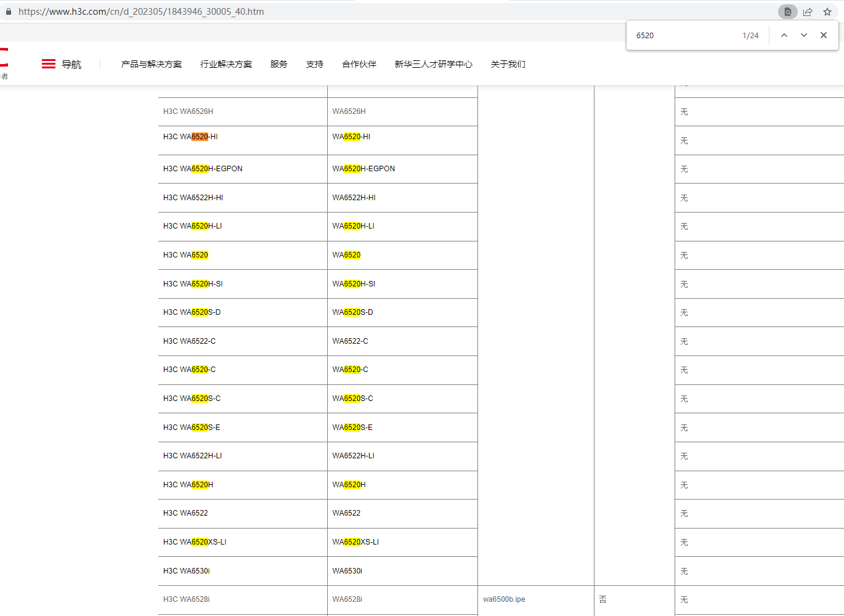The height and width of the screenshot is (616, 844).
Task: Select cell text H3C WA6528i
Action: tap(186, 599)
